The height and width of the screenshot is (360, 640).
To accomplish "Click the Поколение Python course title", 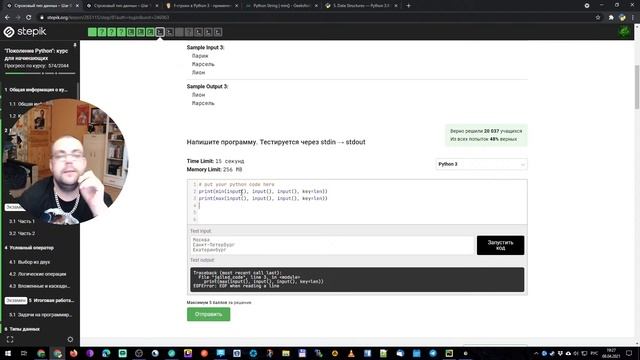I will click(x=36, y=54).
